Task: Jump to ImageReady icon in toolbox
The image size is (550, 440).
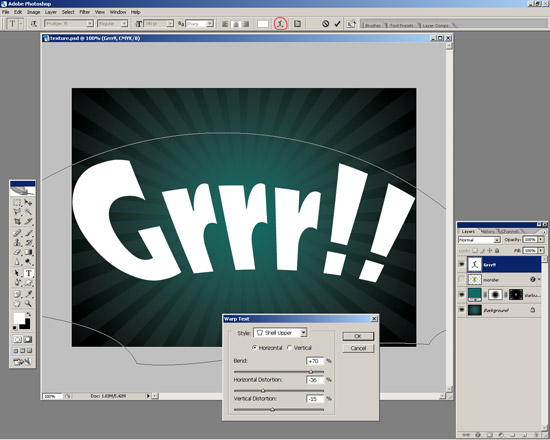Action: click(x=22, y=361)
